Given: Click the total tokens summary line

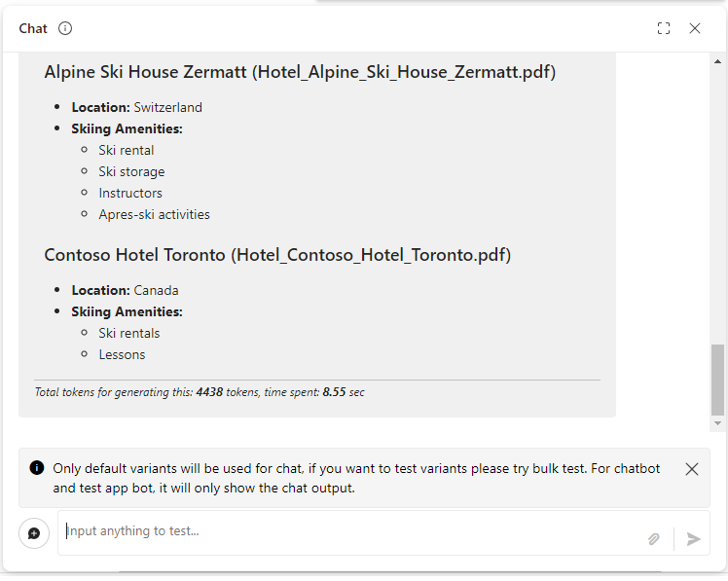Looking at the screenshot, I should (200, 392).
